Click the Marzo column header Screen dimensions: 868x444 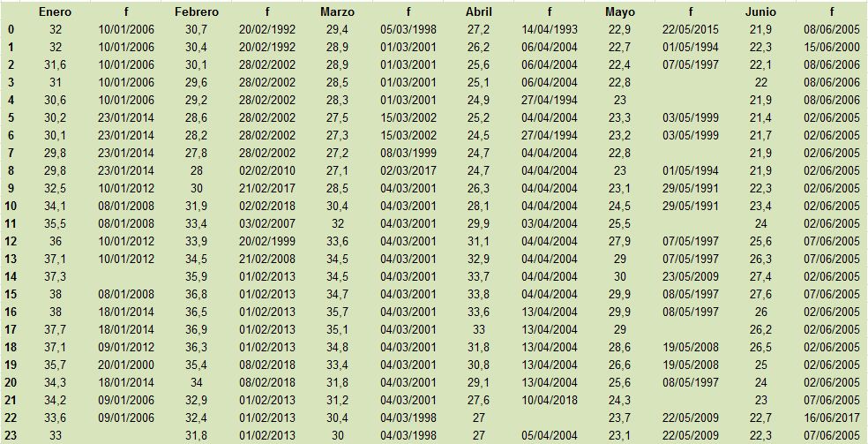pyautogui.click(x=338, y=11)
